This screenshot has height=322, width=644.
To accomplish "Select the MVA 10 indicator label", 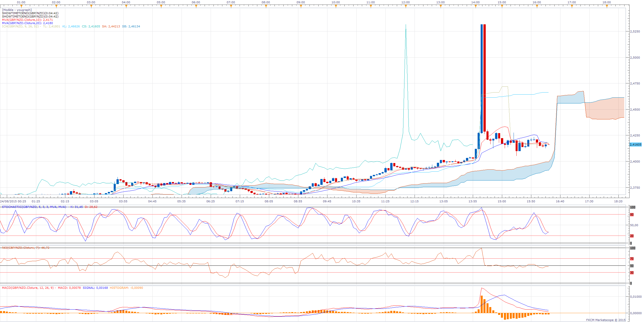I will click(x=27, y=20).
